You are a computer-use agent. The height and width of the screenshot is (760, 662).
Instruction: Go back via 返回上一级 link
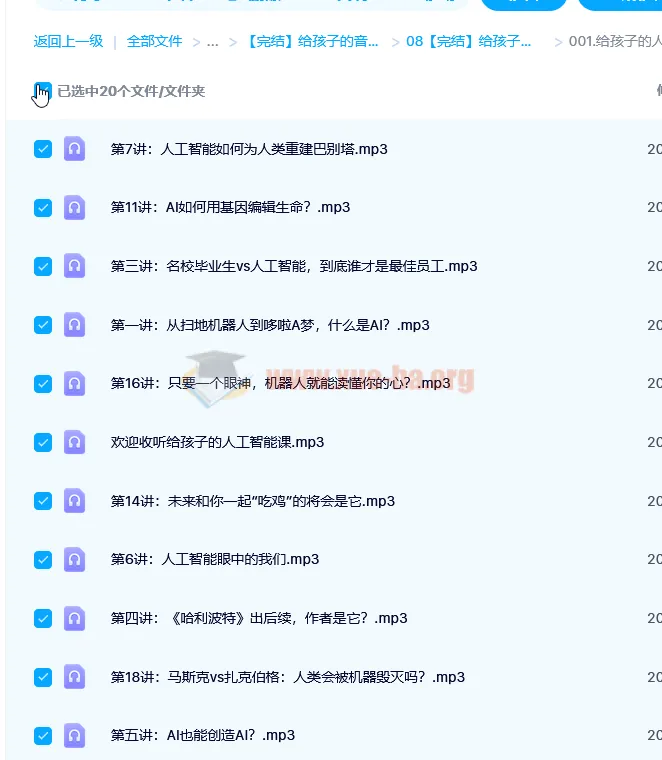pyautogui.click(x=68, y=41)
